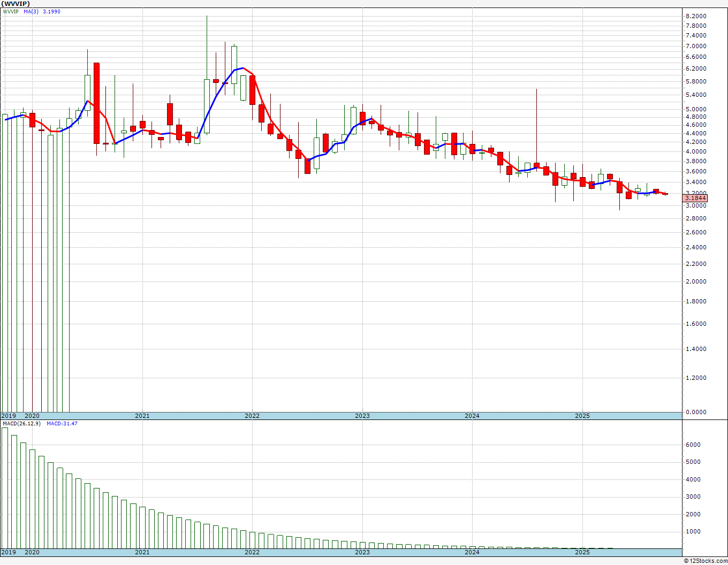Click the large red candle in mid-2020
The width and height of the screenshot is (728, 565).
tap(96, 103)
